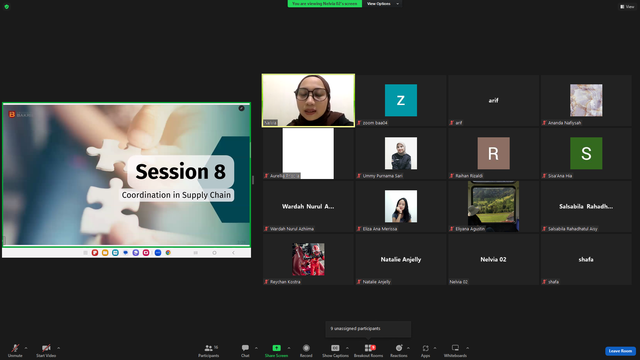Click teal app icon in shared screen taskbar
Image resolution: width=640 pixels, height=360 pixels.
click(115, 253)
